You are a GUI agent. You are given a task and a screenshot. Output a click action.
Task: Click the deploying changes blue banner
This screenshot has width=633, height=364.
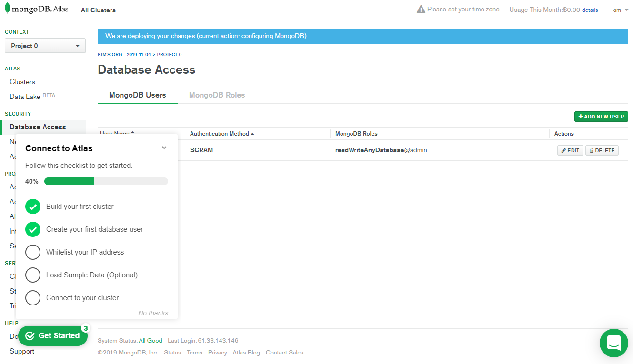tap(363, 36)
